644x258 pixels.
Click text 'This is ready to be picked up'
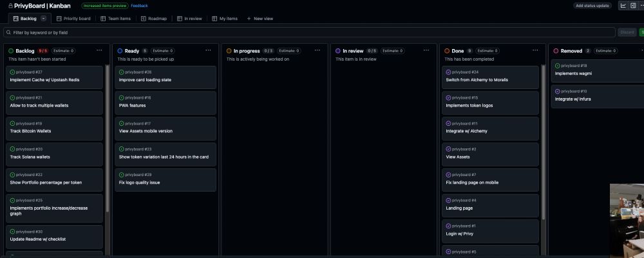tap(146, 59)
